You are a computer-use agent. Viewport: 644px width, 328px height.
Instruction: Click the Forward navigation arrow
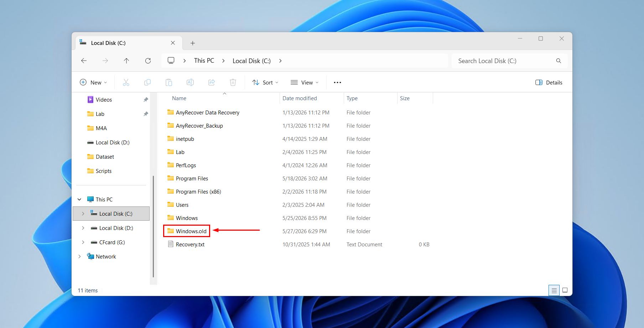(105, 61)
